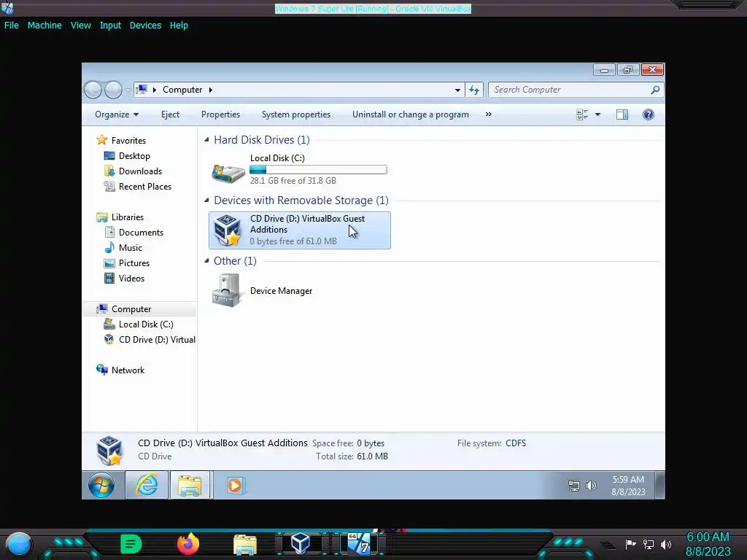Open the VirtualBox Help menu

coord(179,26)
